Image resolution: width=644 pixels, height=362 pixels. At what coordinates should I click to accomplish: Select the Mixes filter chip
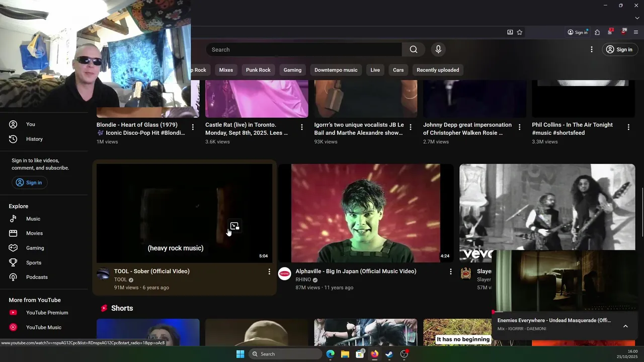click(x=226, y=70)
